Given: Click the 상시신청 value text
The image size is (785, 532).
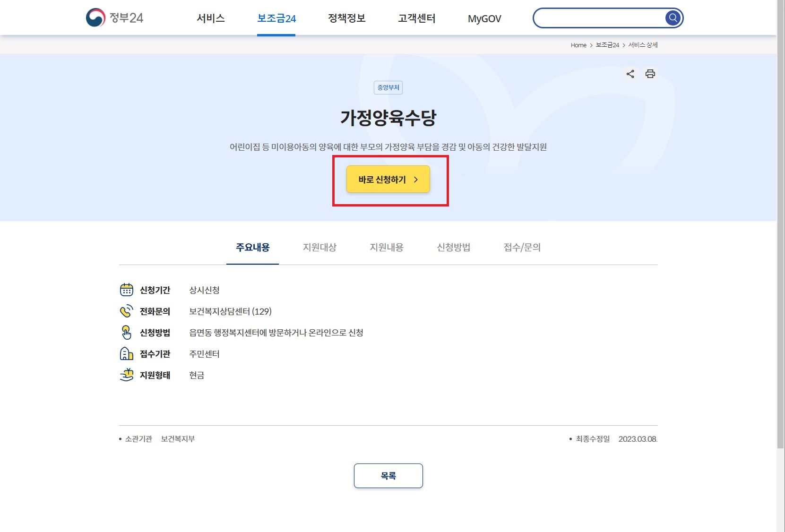Looking at the screenshot, I should (204, 290).
